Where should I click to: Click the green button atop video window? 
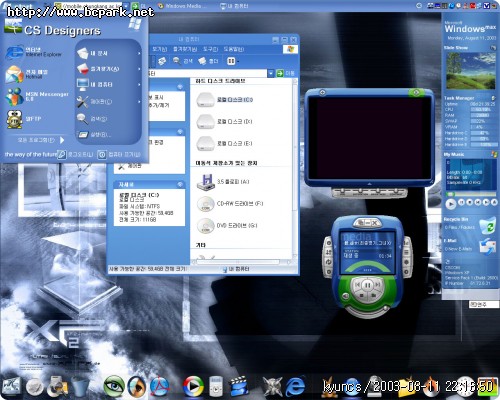[x=416, y=92]
